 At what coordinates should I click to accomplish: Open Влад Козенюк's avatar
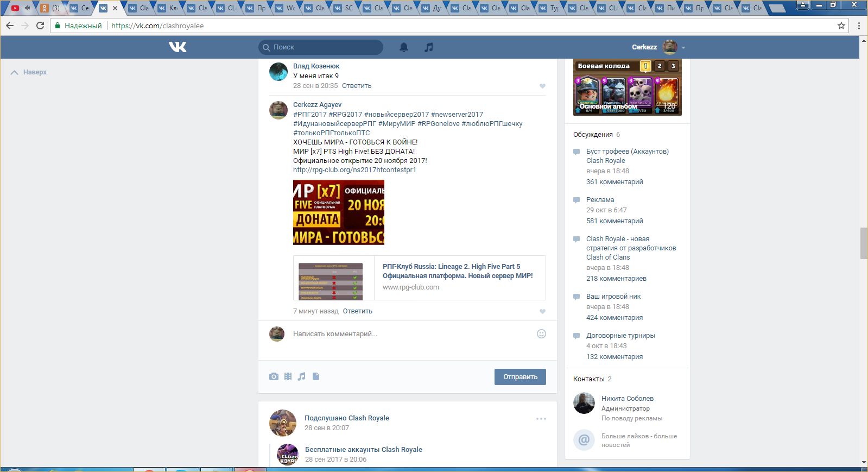(278, 72)
